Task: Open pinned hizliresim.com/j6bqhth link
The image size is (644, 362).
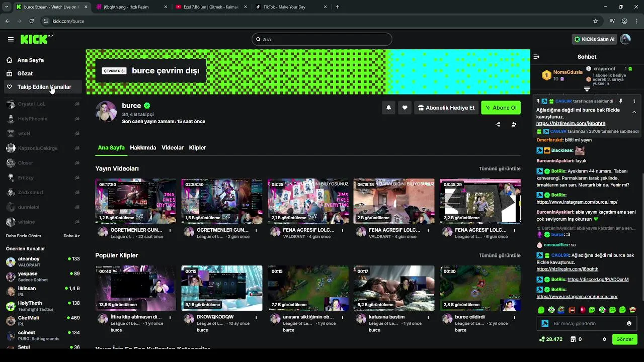Action: point(571,123)
